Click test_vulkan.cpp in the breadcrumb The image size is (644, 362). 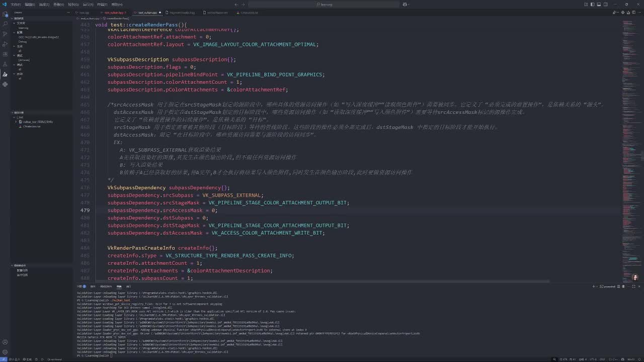pos(91,18)
